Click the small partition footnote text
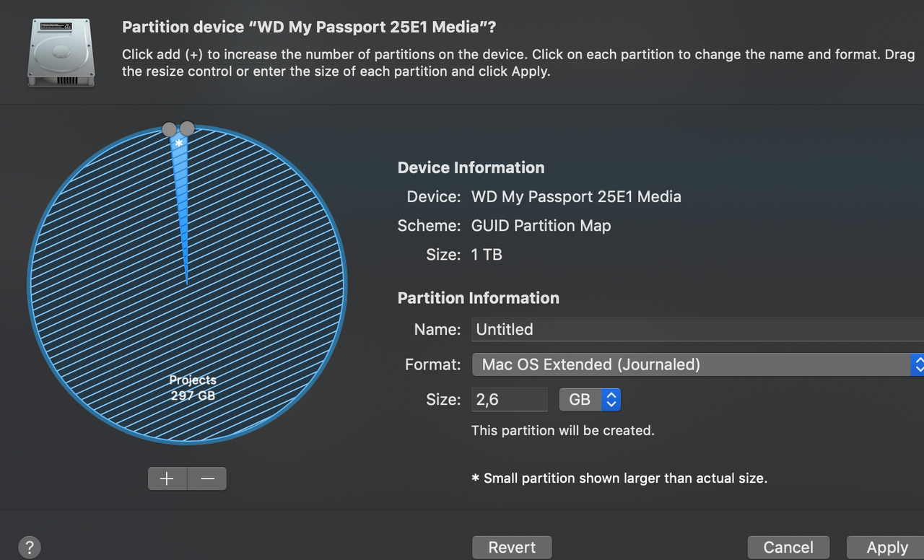 (x=619, y=478)
